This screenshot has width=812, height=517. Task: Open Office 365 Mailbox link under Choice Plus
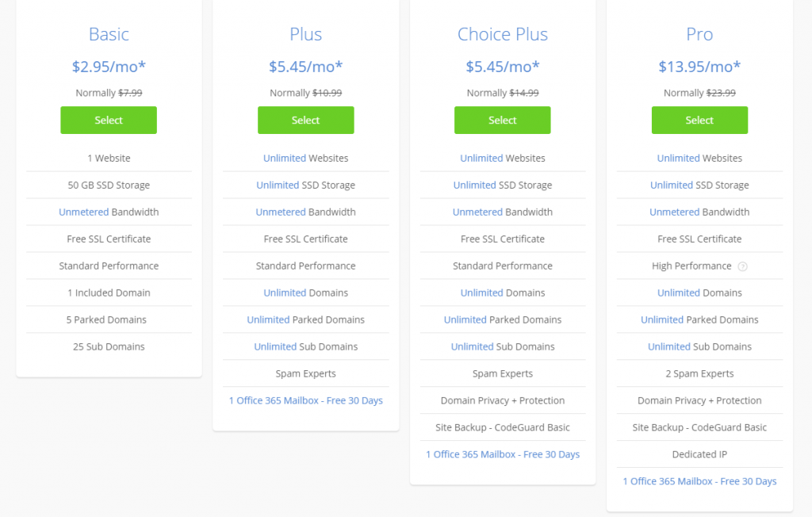point(502,454)
